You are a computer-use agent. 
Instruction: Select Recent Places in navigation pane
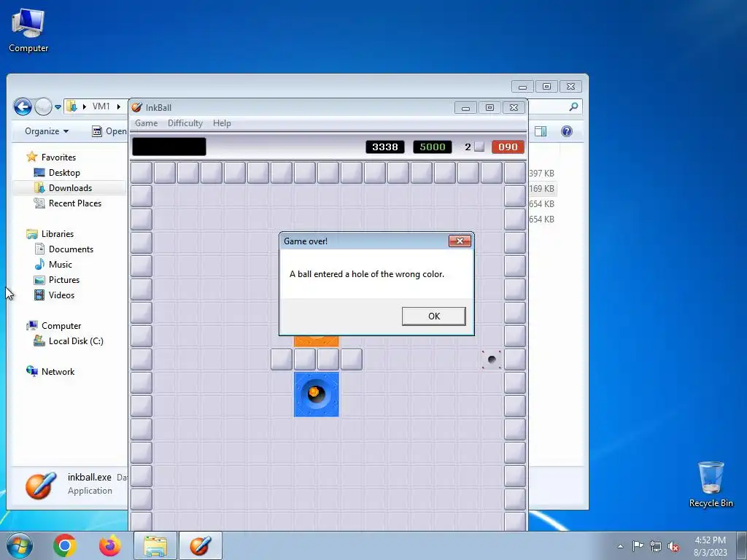click(x=75, y=203)
